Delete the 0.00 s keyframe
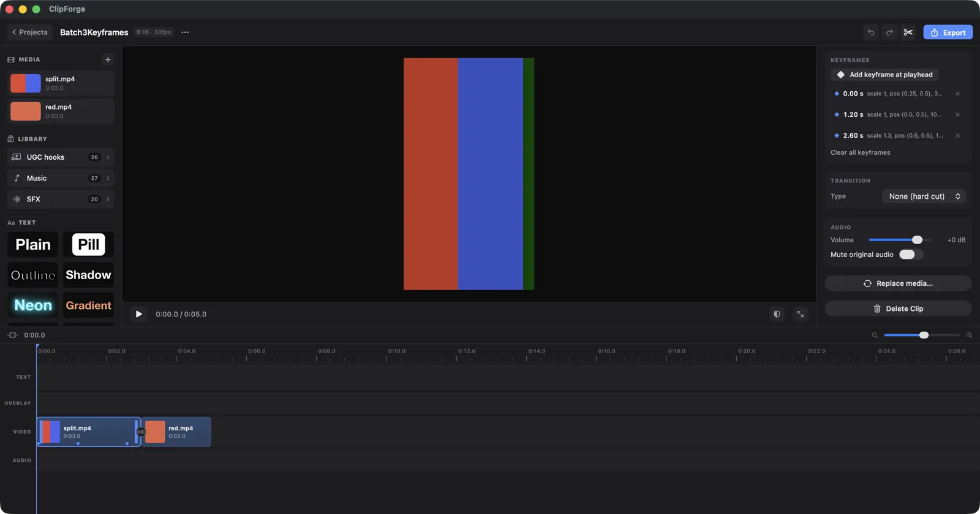This screenshot has height=514, width=980. pyautogui.click(x=957, y=94)
